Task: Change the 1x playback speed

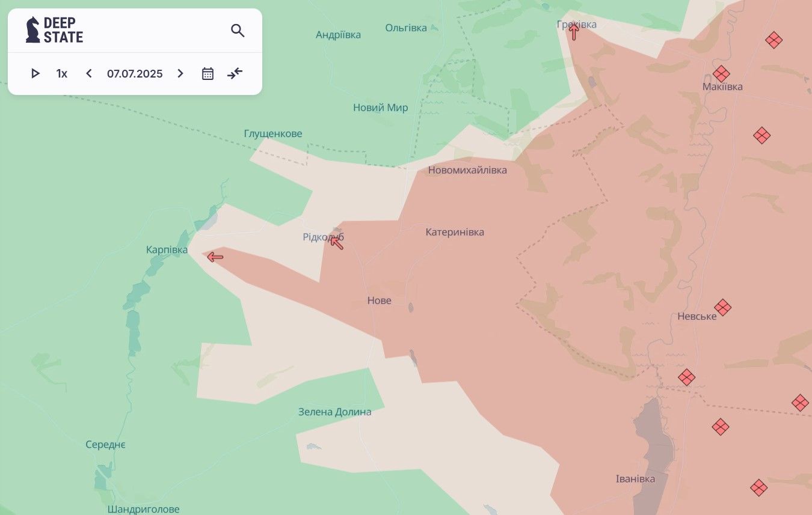Action: tap(62, 74)
